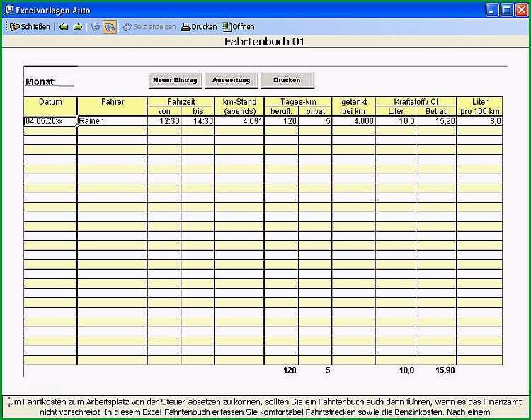Click the bis subheader
Image resolution: width=531 pixels, height=420 pixels.
point(198,111)
